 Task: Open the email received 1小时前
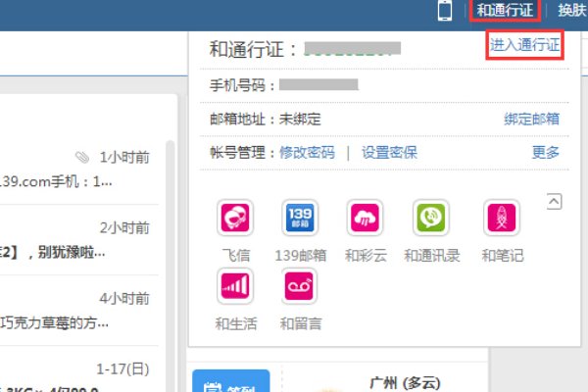(x=78, y=170)
